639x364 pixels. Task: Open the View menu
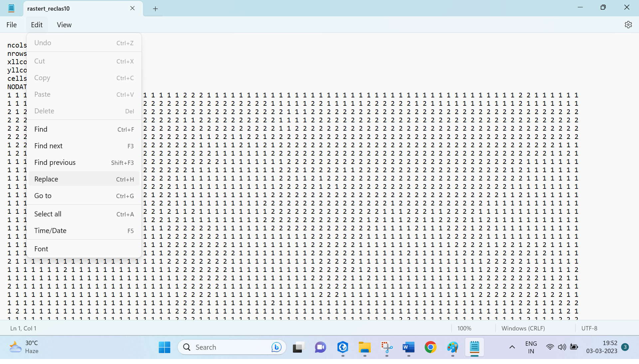[64, 25]
